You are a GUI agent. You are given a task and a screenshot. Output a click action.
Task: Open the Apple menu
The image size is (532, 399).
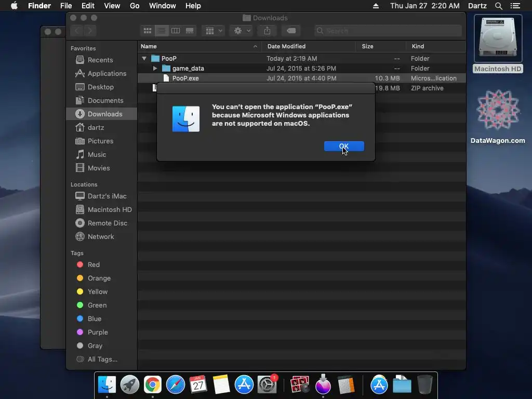(14, 6)
